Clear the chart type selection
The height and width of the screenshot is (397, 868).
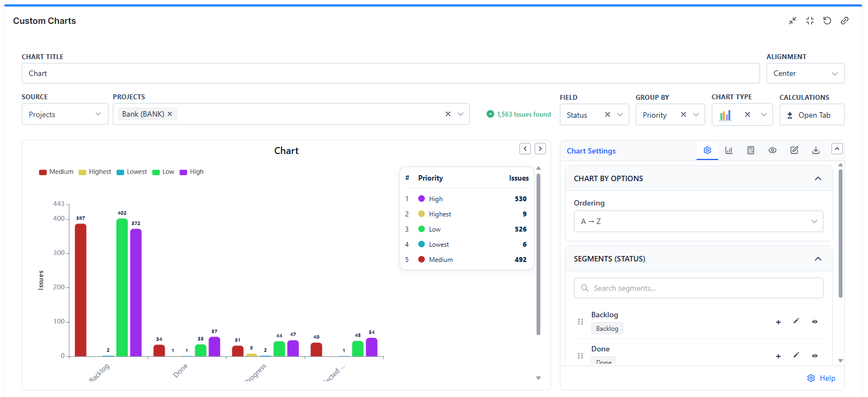coord(748,114)
